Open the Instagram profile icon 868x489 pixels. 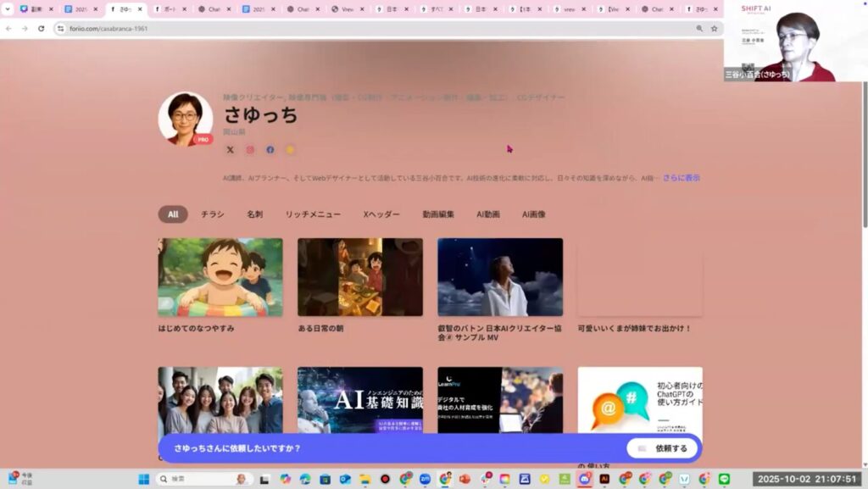coord(250,150)
